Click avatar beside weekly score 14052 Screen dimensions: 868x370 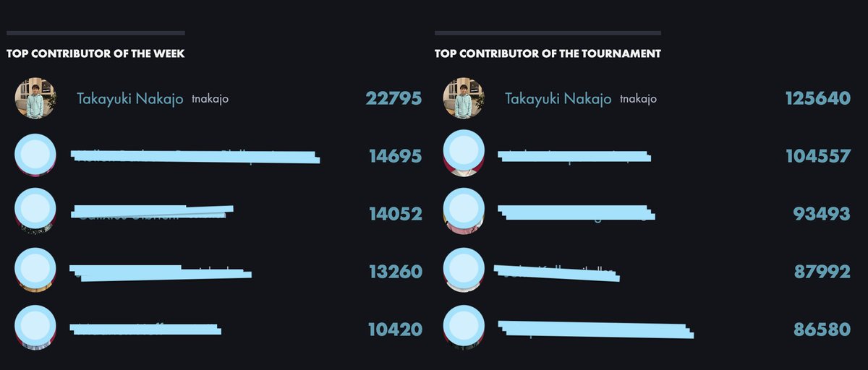35,212
